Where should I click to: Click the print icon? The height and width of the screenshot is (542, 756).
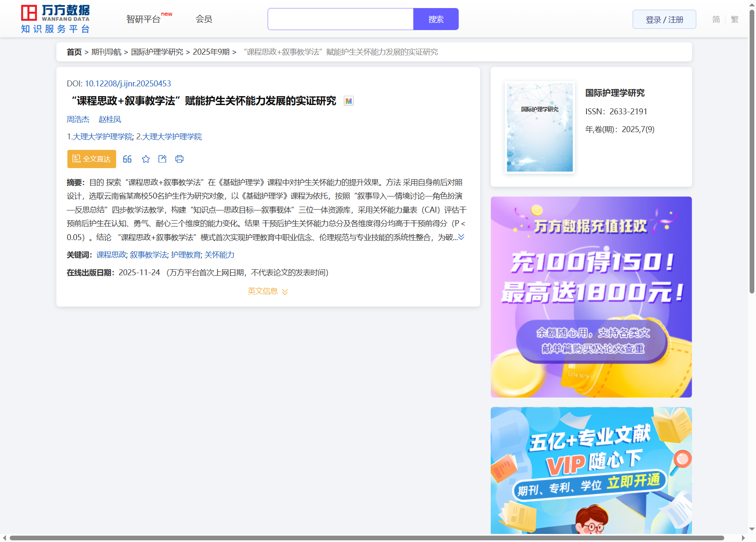click(x=179, y=159)
